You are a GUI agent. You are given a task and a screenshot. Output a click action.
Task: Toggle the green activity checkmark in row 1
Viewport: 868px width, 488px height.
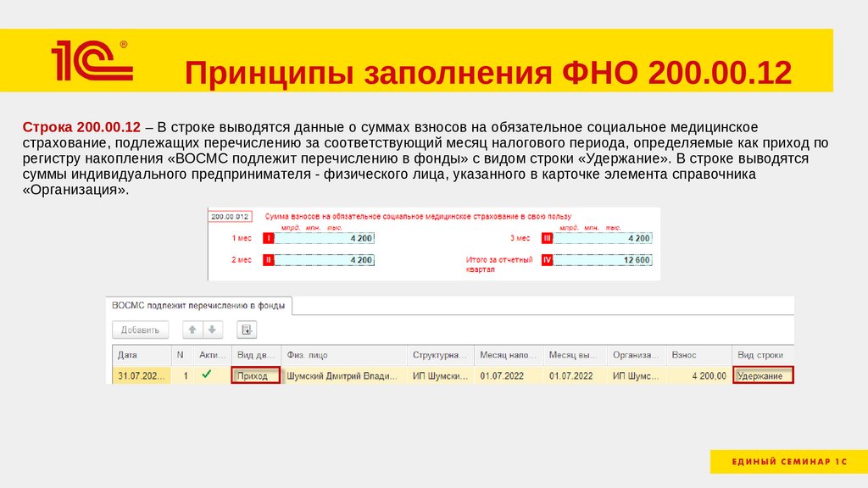point(206,374)
